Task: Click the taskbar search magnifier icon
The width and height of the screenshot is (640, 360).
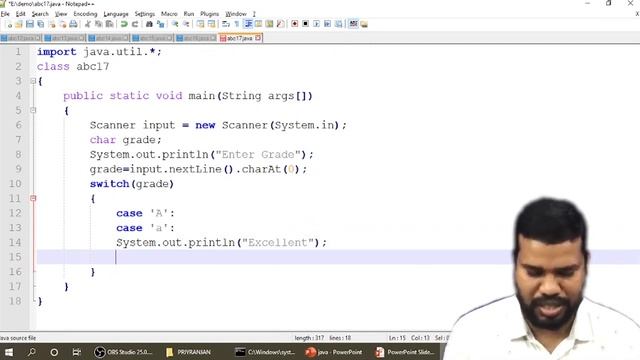Action: (31, 352)
